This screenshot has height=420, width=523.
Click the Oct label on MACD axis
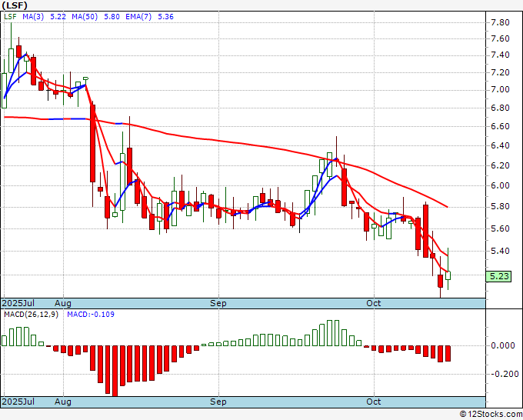click(373, 402)
